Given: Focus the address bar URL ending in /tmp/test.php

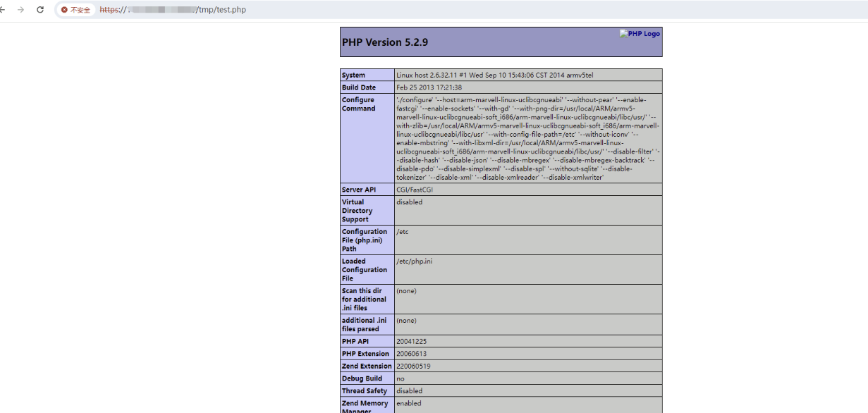Looking at the screenshot, I should coord(173,10).
